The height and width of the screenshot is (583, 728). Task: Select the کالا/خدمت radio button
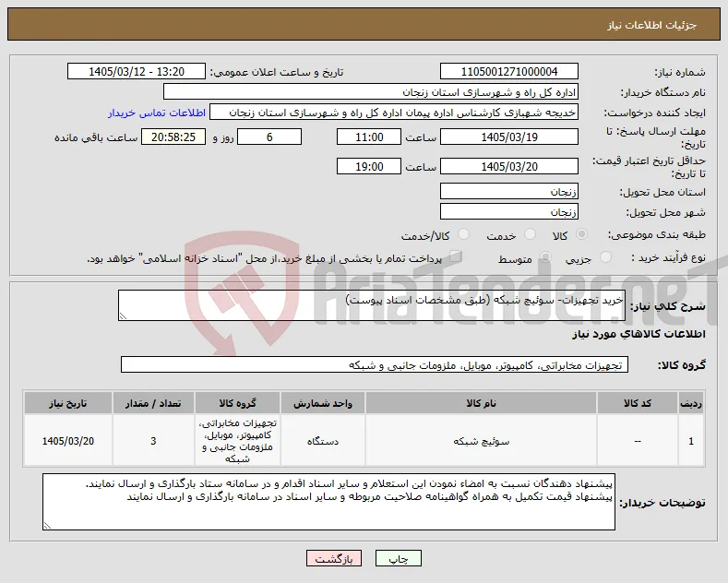(463, 234)
